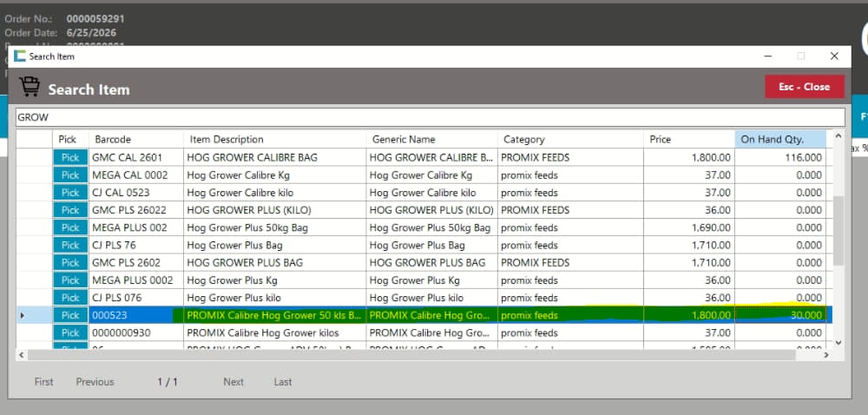Minimize the Search Item window
This screenshot has width=868, height=415.
[768, 56]
